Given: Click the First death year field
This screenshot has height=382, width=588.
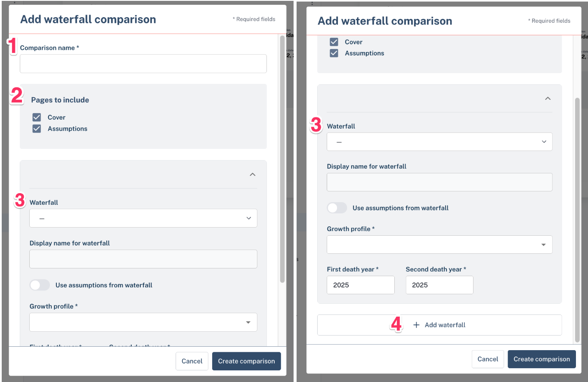Looking at the screenshot, I should click(361, 285).
